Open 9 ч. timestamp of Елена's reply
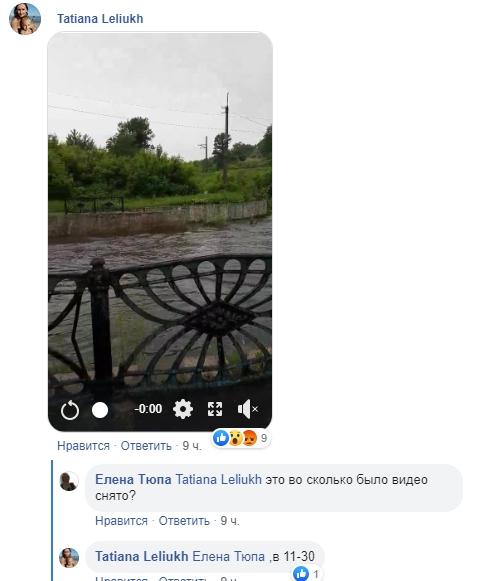This screenshot has height=581, width=497. [x=230, y=521]
